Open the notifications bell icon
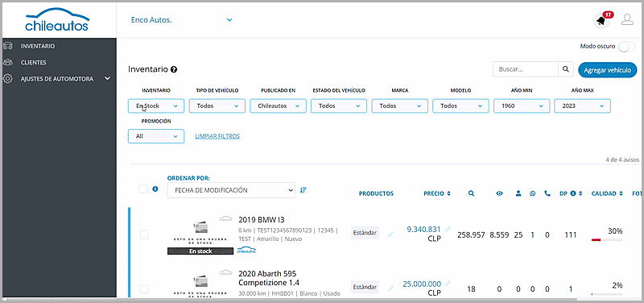This screenshot has width=644, height=303. point(601,21)
